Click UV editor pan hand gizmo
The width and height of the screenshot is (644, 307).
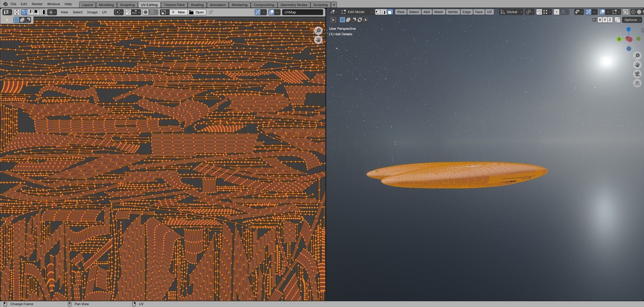coord(318,40)
